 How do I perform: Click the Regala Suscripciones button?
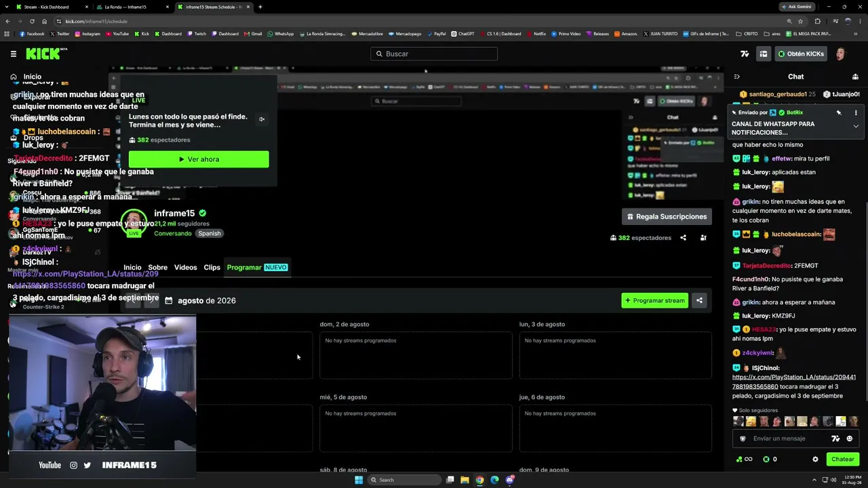coord(667,217)
